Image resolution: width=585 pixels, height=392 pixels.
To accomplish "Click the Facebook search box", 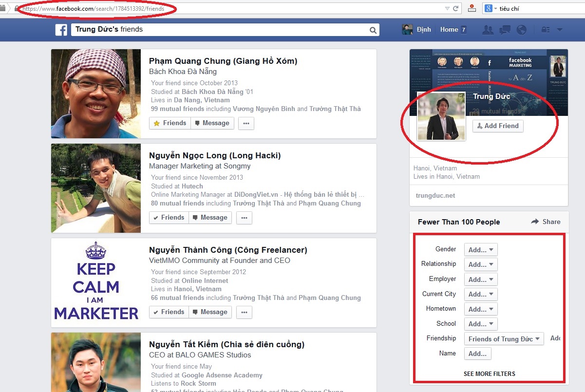I will [x=226, y=30].
